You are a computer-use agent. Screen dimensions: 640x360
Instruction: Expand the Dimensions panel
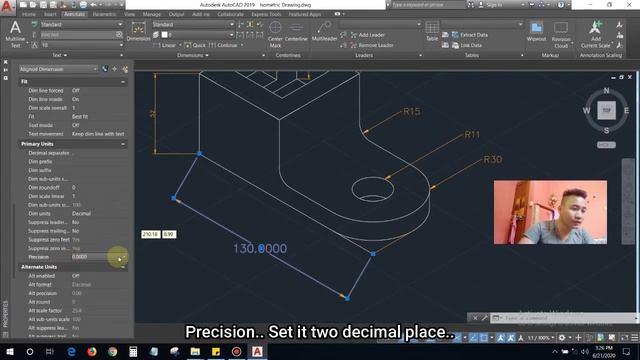193,55
